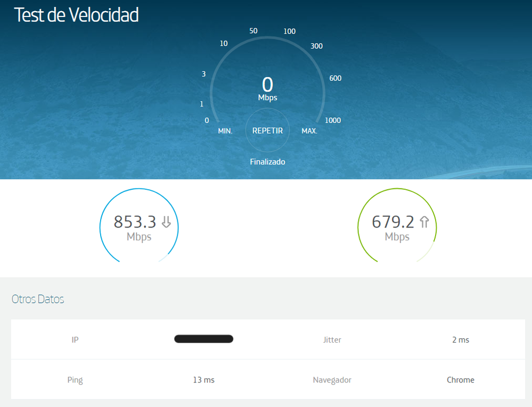Click the 50 mark atop the gauge
Screen dimensions: 532x407
pyautogui.click(x=253, y=31)
